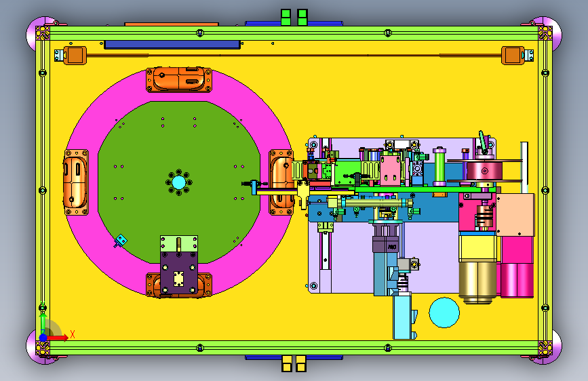Click the blue Z axis origin dot of the triad

click(43, 338)
